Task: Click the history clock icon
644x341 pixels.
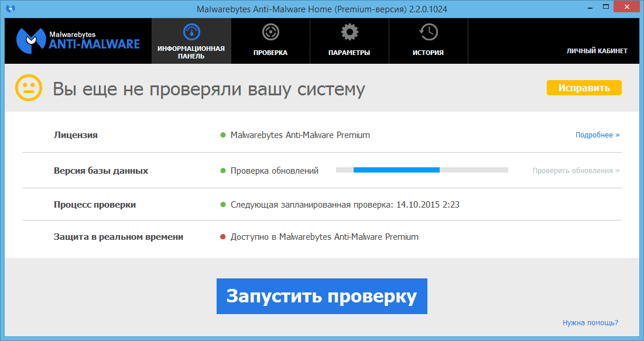Action: tap(429, 32)
